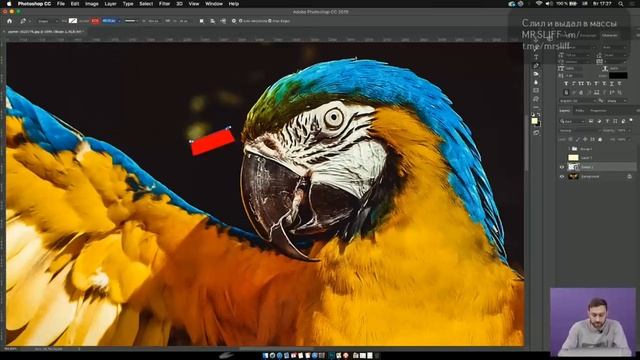Filter layers by pixel layers icon
The width and height of the screenshot is (640, 360).
(x=591, y=121)
